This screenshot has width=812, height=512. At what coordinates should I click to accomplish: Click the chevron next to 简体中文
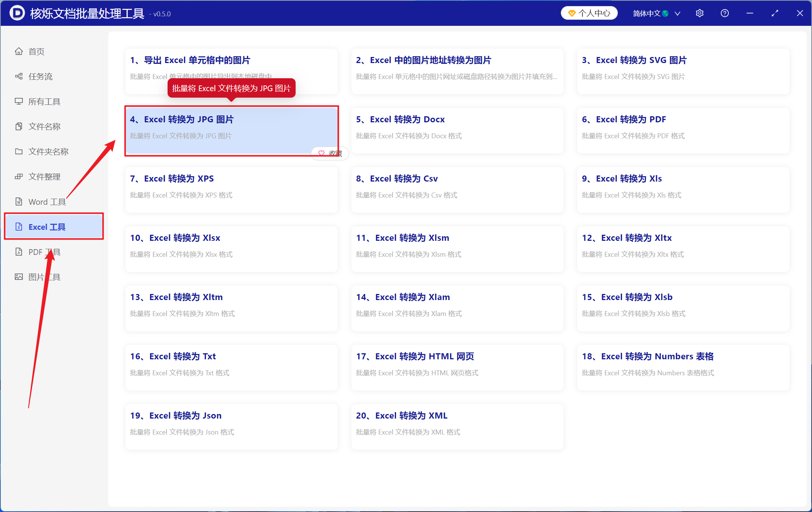tap(677, 14)
